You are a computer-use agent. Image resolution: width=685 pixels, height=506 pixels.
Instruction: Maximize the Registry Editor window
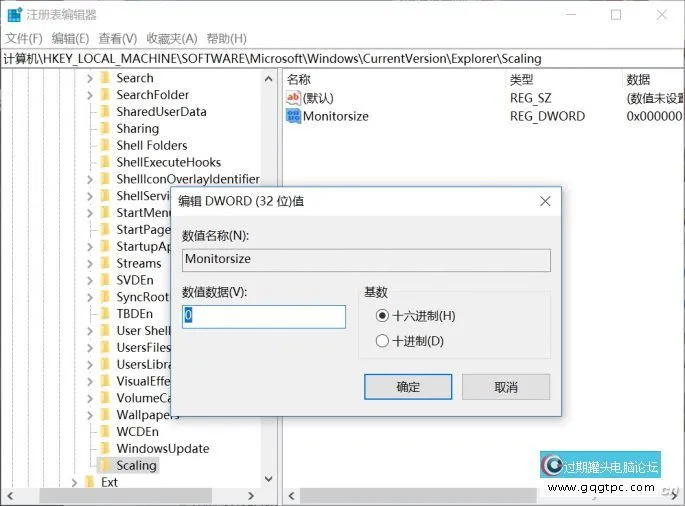616,15
